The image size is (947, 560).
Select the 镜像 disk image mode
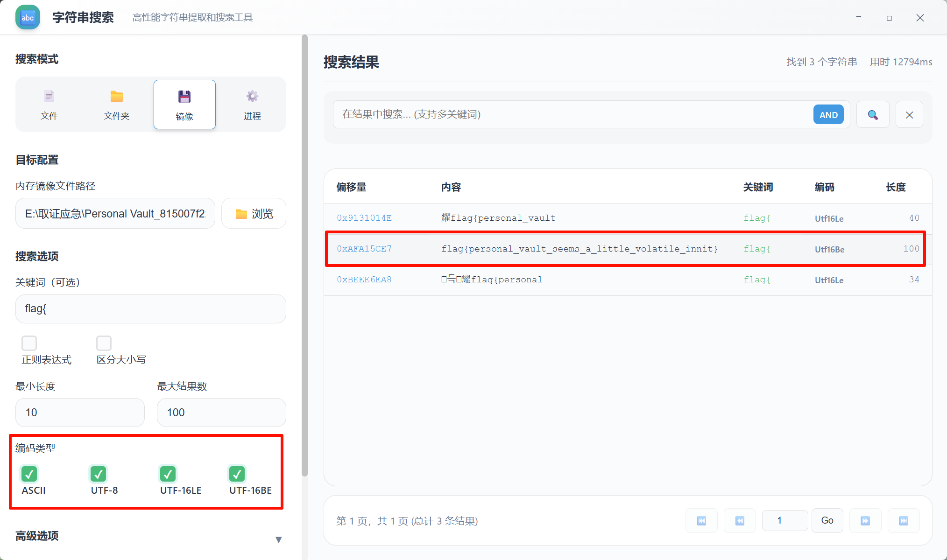click(184, 105)
